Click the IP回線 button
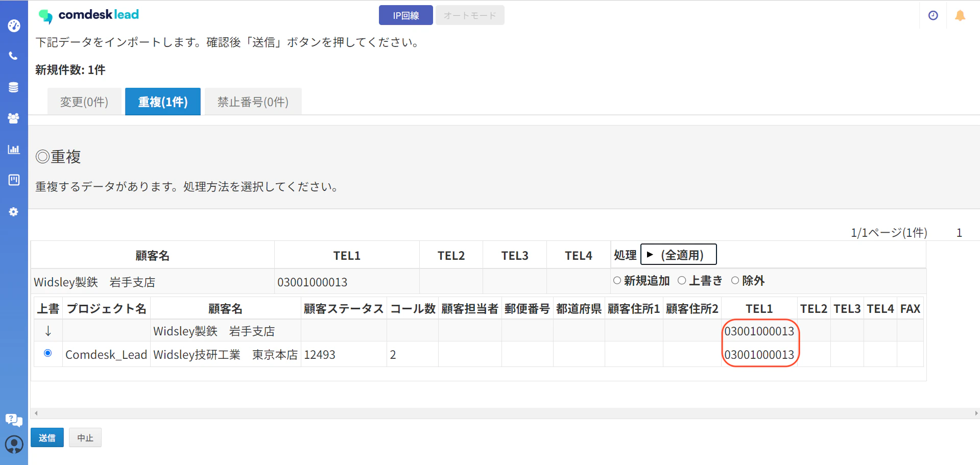The width and height of the screenshot is (980, 465). point(406,15)
